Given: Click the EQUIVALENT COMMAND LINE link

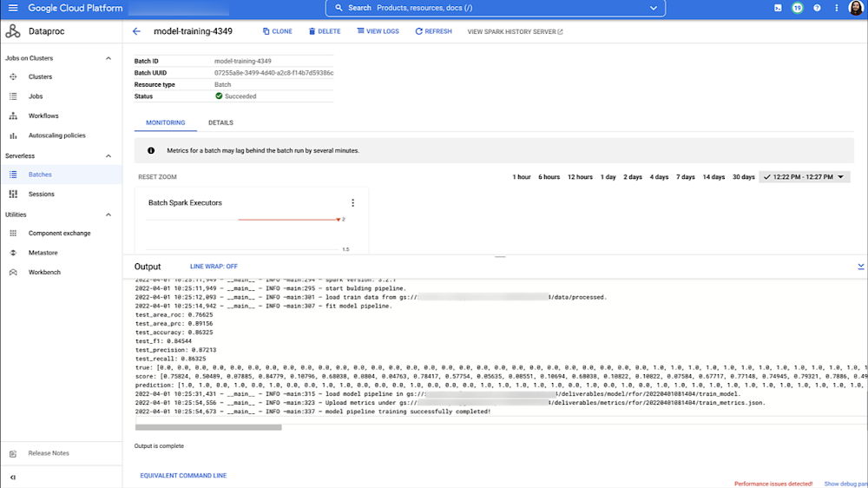Looking at the screenshot, I should point(183,475).
